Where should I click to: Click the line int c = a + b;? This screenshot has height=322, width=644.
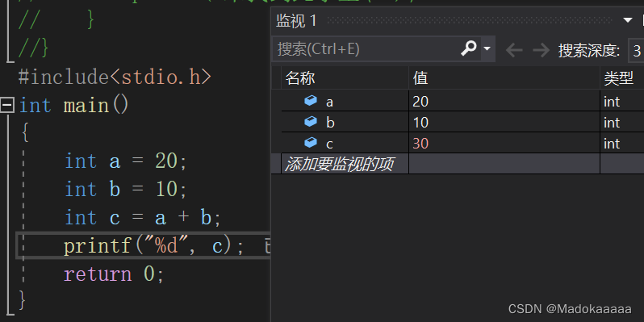(143, 218)
